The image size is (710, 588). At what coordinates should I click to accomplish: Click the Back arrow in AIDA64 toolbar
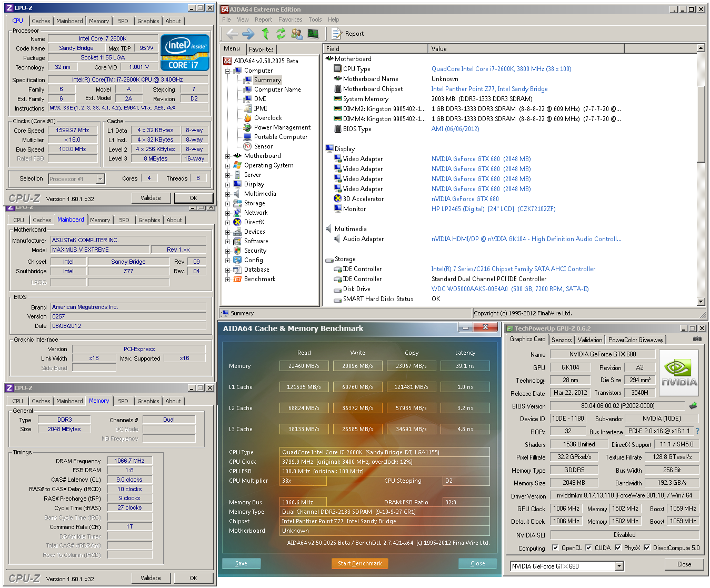(x=232, y=34)
